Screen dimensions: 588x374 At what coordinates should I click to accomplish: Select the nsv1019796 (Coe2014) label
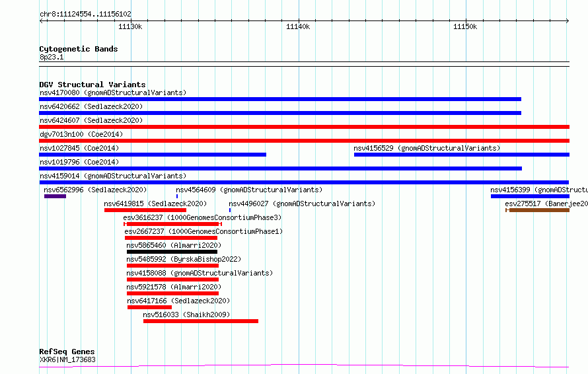coord(79,162)
